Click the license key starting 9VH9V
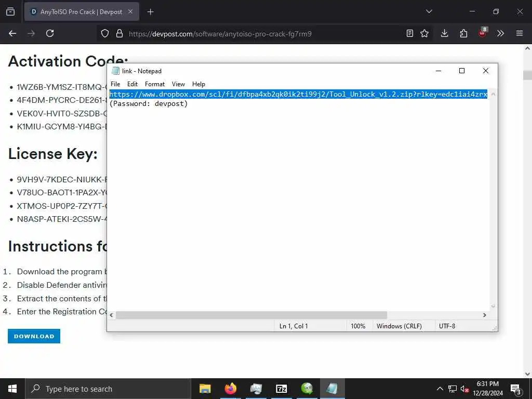 (x=62, y=179)
